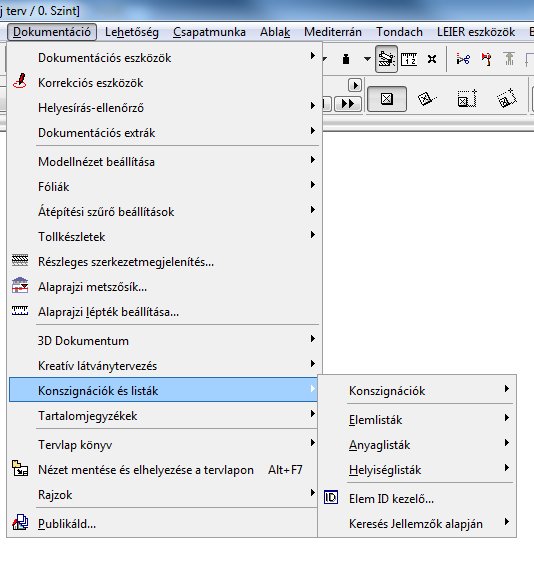This screenshot has width=534, height=566.
Task: Click the Korrekciós eszközök red pen icon
Action: [x=19, y=81]
